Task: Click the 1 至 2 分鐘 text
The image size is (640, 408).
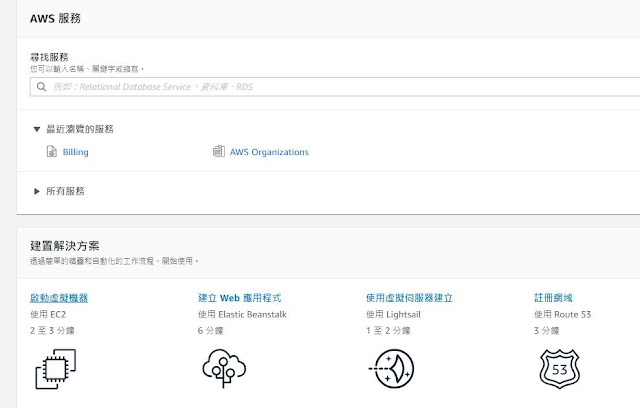Action: click(x=388, y=330)
